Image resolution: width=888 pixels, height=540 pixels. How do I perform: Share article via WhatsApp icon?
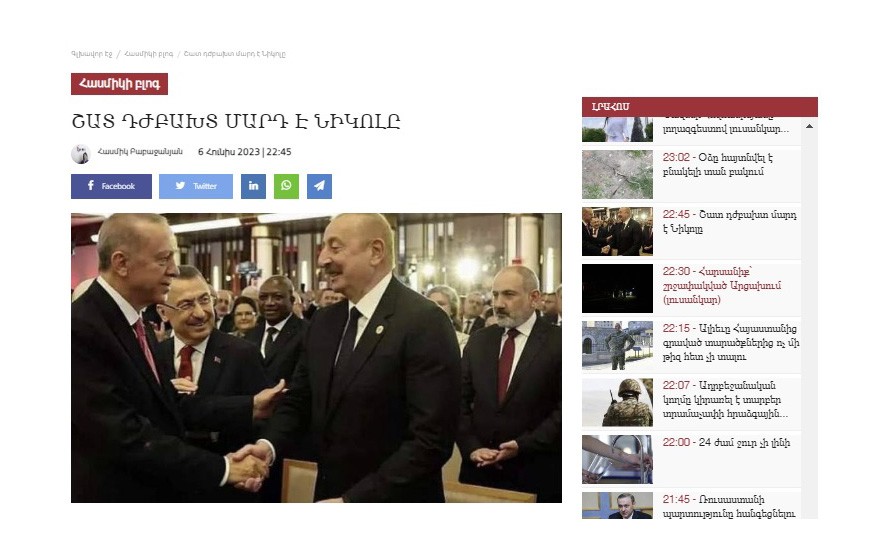coord(286,186)
